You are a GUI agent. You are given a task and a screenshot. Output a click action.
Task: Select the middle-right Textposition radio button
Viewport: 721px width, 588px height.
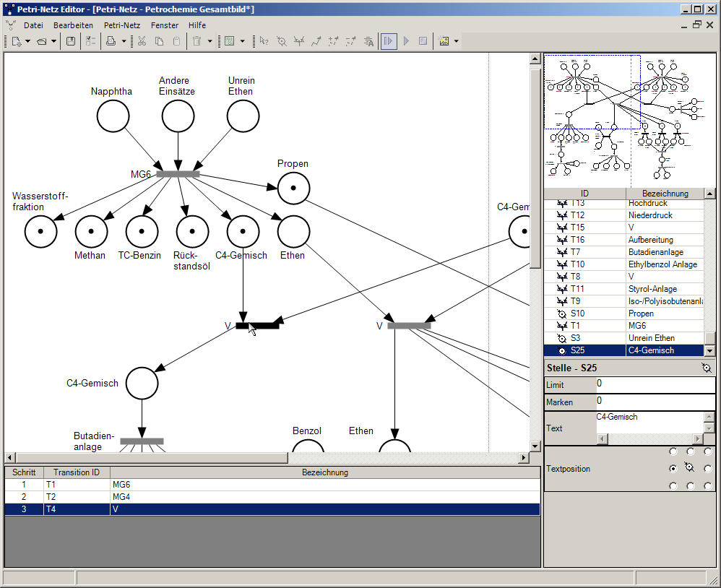708,469
